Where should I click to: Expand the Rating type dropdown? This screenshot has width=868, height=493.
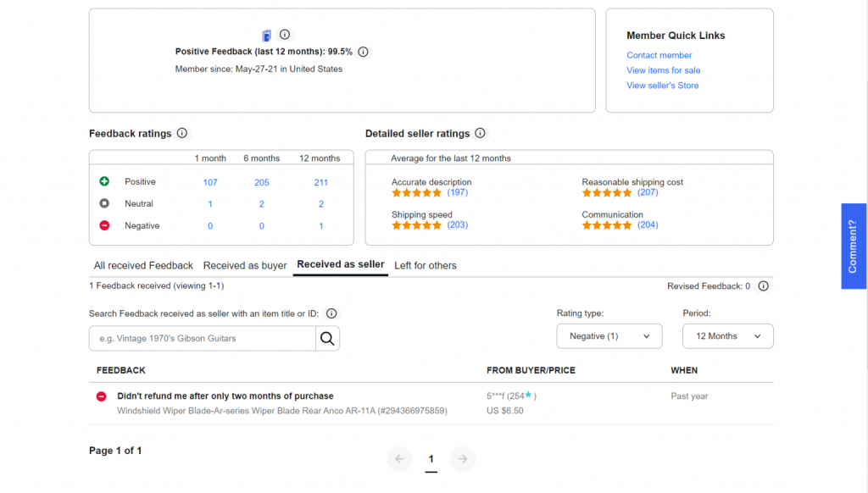(x=609, y=336)
